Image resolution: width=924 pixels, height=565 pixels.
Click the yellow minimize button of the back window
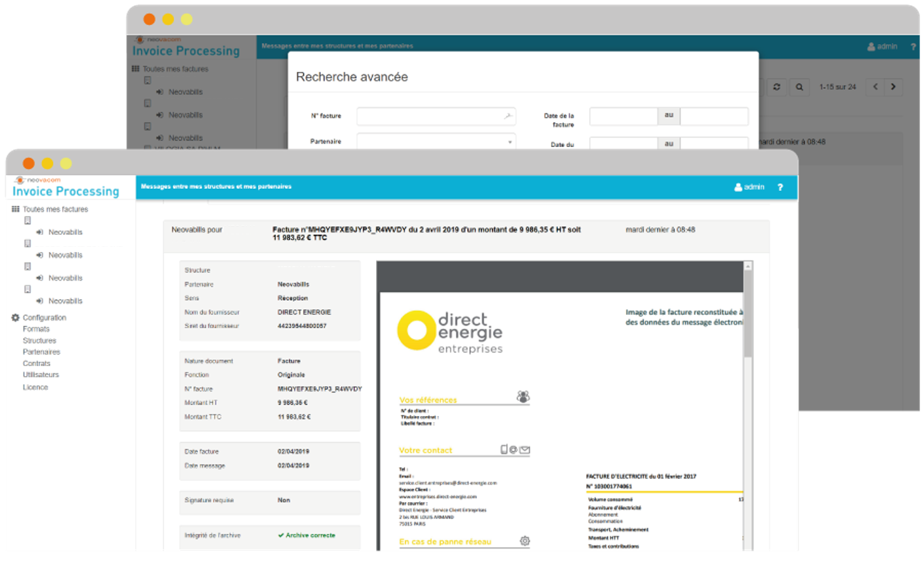168,19
